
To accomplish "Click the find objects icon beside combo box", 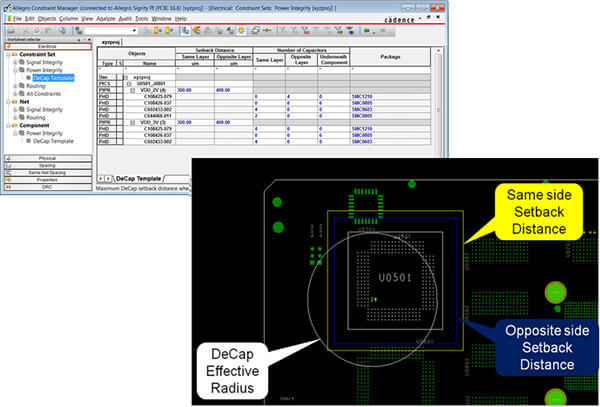I will [x=79, y=31].
